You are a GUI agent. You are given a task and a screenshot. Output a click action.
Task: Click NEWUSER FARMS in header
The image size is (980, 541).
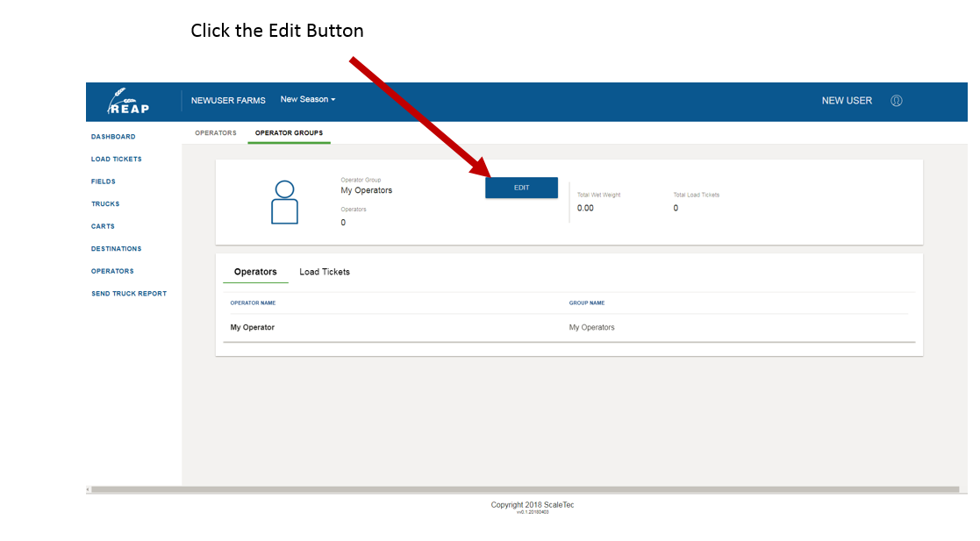coord(228,101)
